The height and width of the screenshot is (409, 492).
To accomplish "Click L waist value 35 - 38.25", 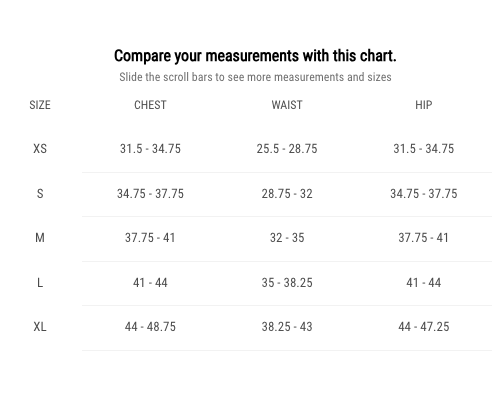I will [x=287, y=283].
